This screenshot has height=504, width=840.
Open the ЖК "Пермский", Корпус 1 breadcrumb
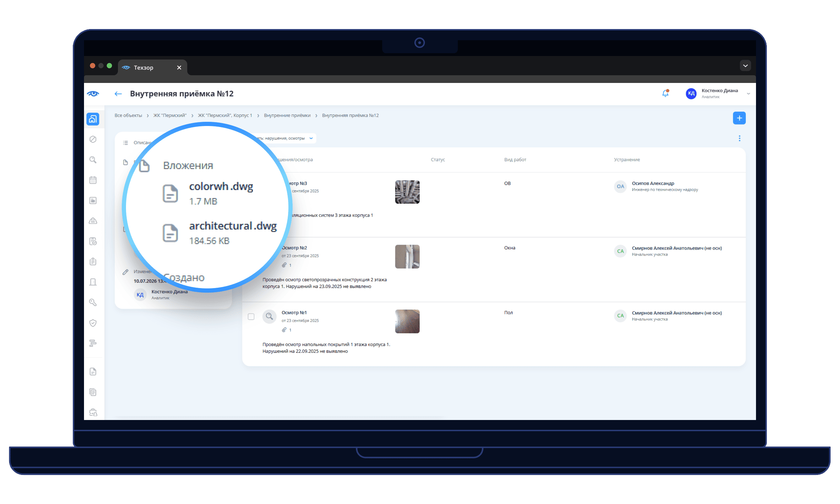pyautogui.click(x=225, y=115)
